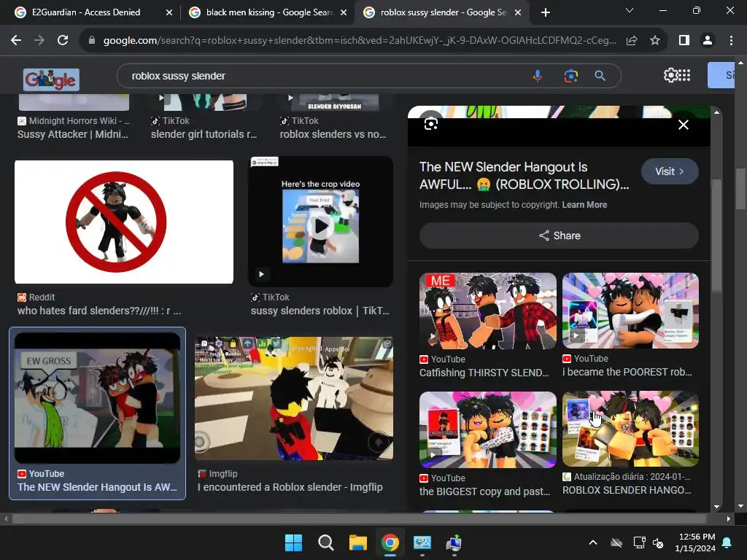Image resolution: width=747 pixels, height=560 pixels.
Task: Switch to E2Guardian Access Denied tab
Action: pyautogui.click(x=86, y=12)
